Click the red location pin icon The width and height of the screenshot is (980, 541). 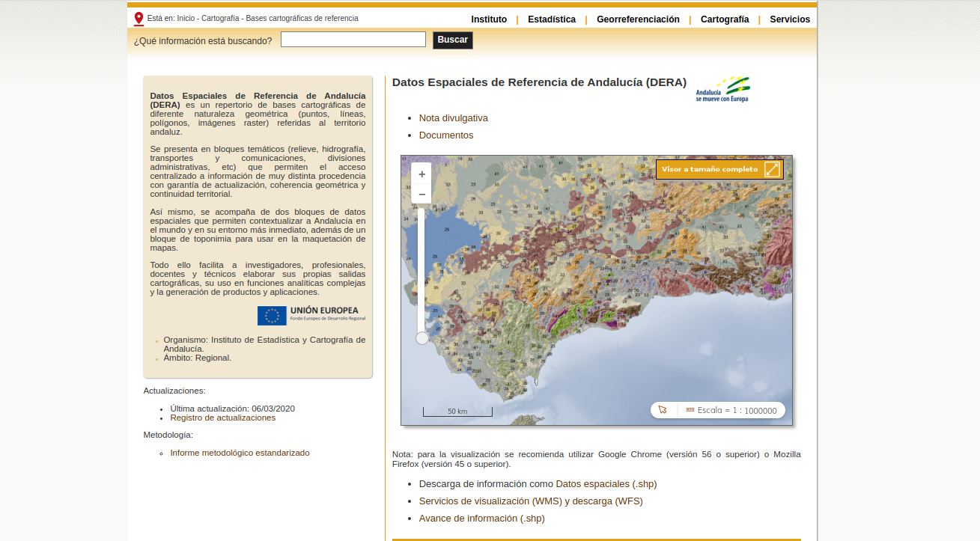point(139,19)
